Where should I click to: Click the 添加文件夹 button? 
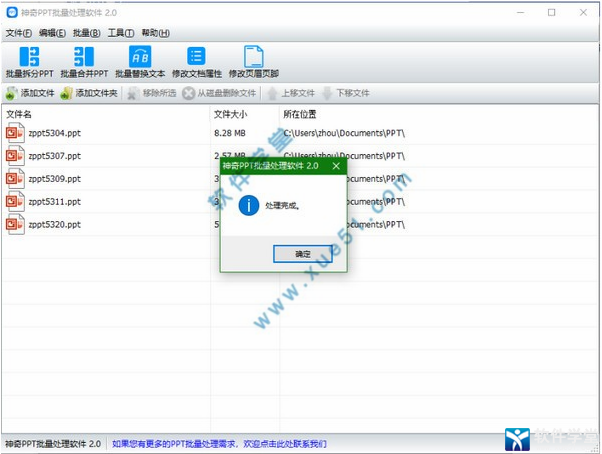tap(89, 93)
